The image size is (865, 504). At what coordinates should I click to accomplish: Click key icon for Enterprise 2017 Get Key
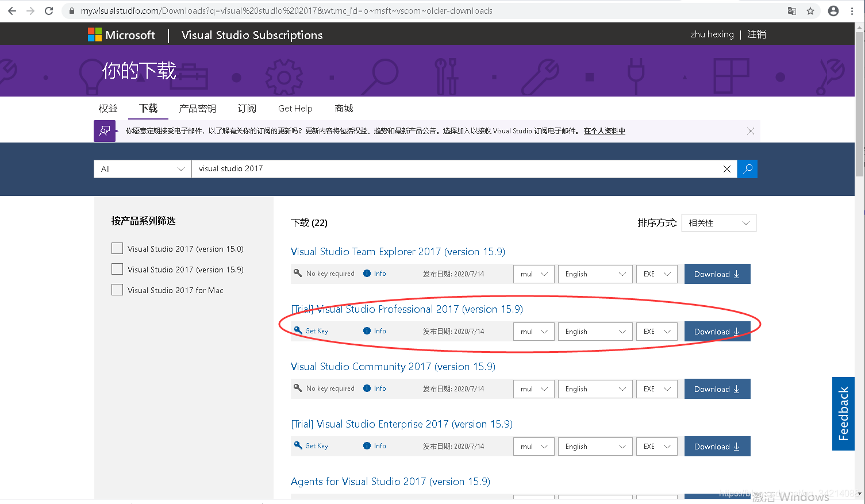tap(298, 445)
